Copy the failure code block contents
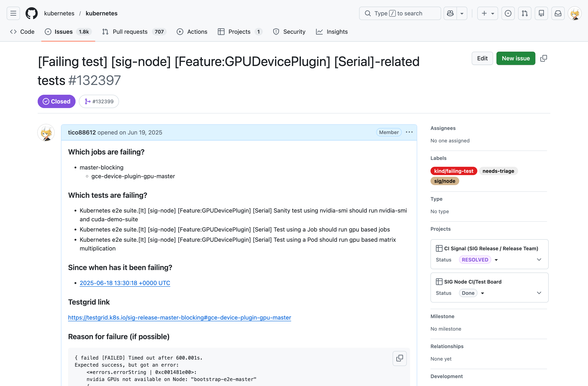This screenshot has height=386, width=588. [399, 358]
